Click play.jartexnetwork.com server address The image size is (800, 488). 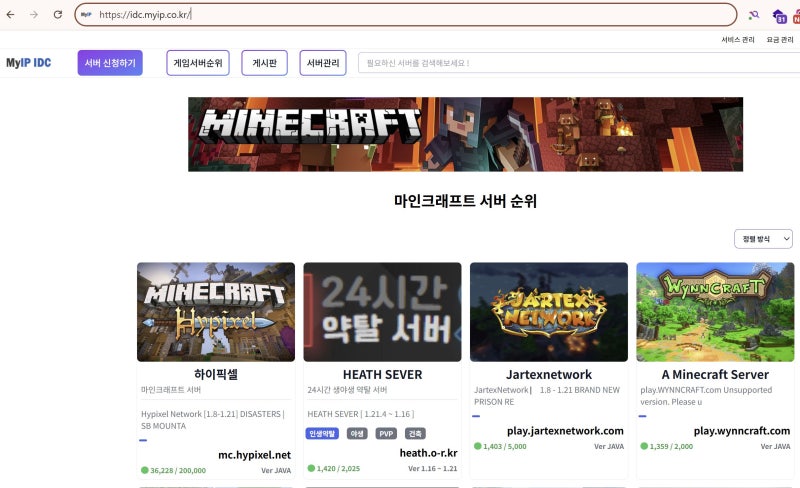565,431
